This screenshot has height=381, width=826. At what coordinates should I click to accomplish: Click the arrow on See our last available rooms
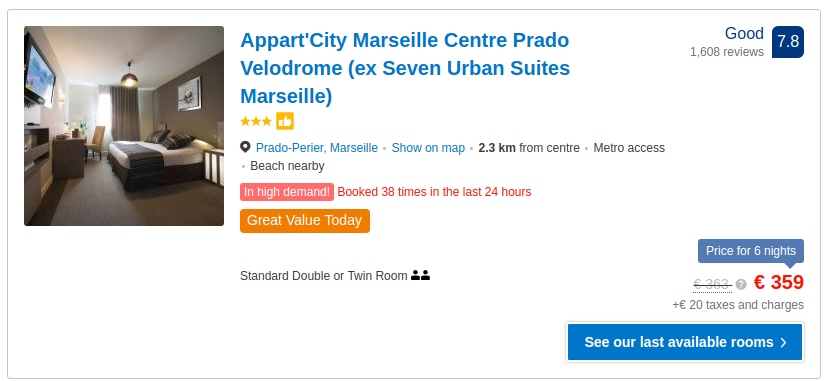pos(783,343)
